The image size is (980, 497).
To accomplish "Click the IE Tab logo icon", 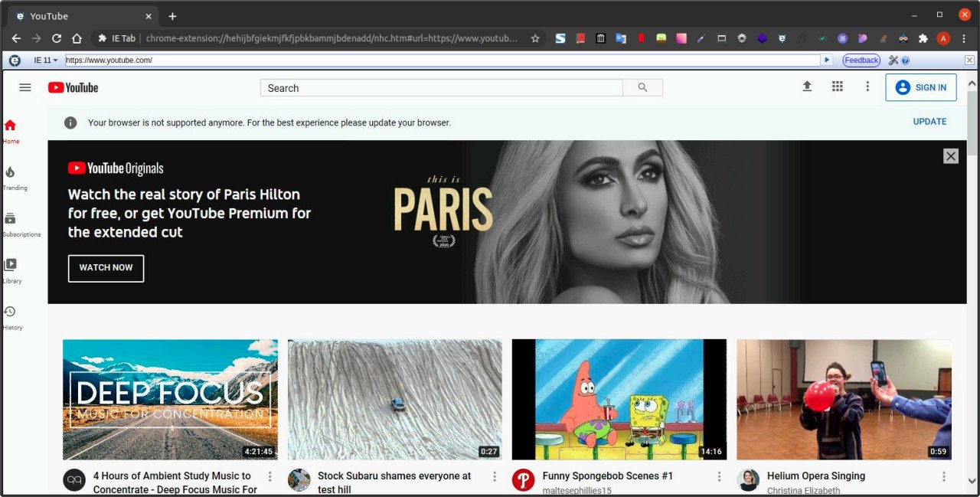I will tap(15, 60).
